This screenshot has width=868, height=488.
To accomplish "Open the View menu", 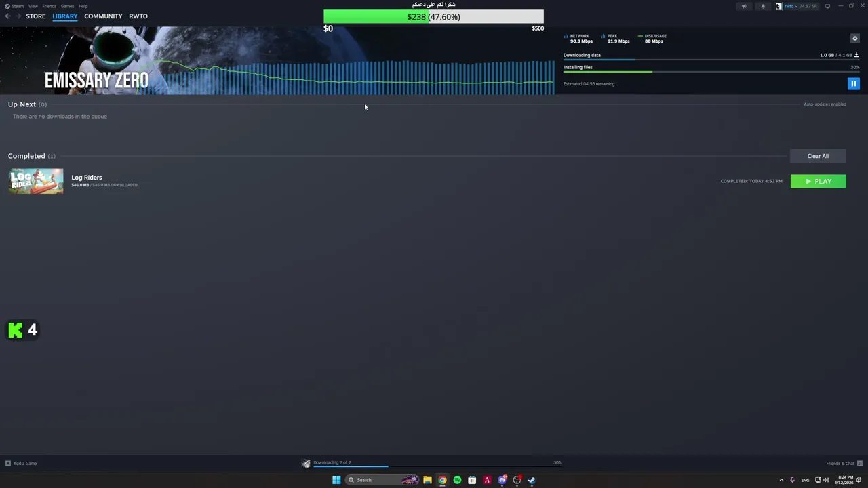I will [x=33, y=6].
